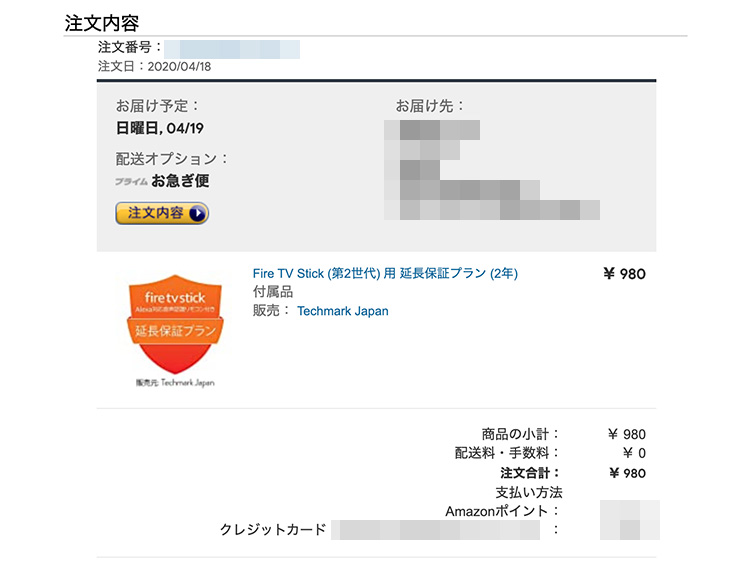Click the クレジットカード label

click(273, 529)
